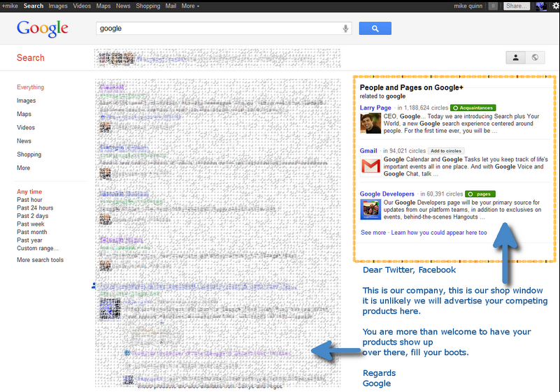The image size is (560, 392).
Task: Open the notifications counter box
Action: (x=493, y=6)
